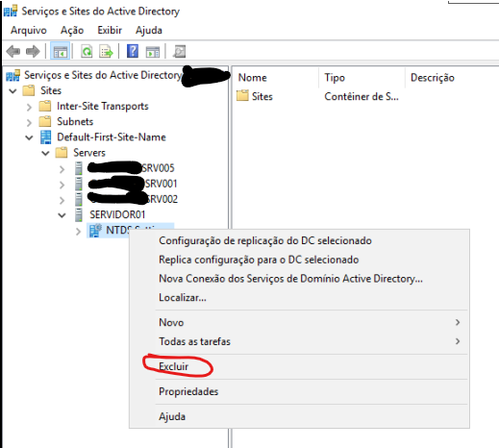The height and width of the screenshot is (448, 499).
Task: Expand the SRV005 server node
Action: 62,169
